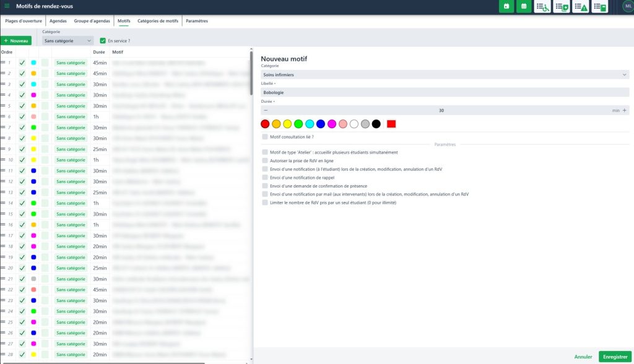
Task: Open the 'Sans catégorie' filter dropdown
Action: click(67, 41)
